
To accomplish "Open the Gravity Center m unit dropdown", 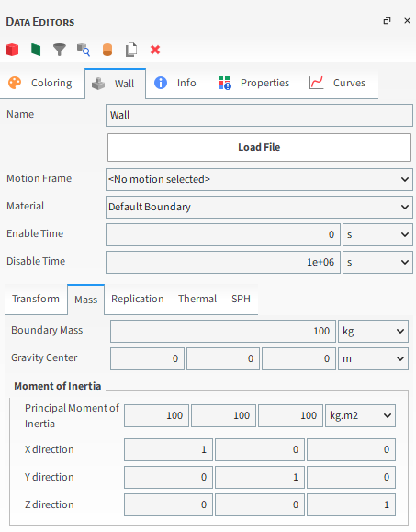I will coord(373,358).
